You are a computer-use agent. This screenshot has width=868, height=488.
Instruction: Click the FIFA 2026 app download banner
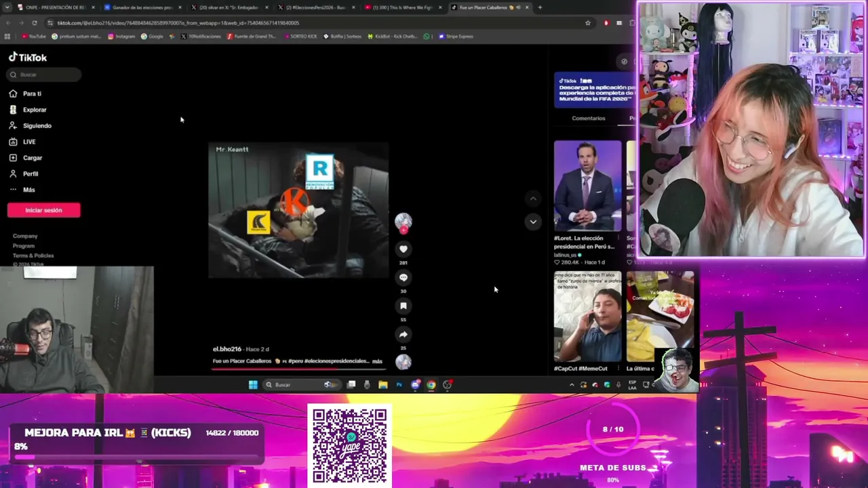click(595, 90)
